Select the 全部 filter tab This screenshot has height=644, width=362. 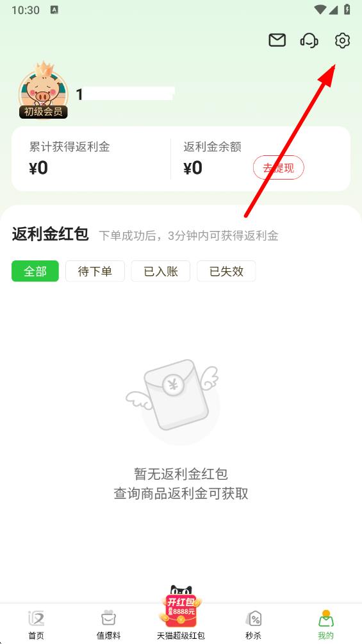[35, 271]
